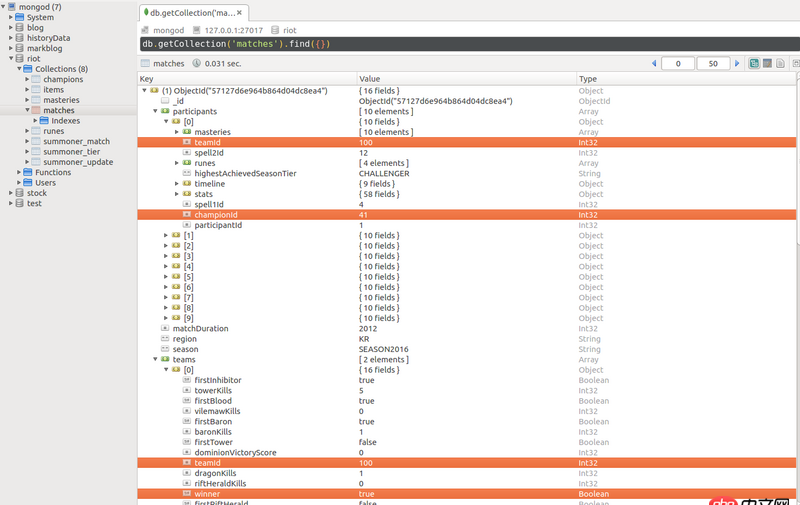Expand the champions collection node
Screen dimensions: 800x505
point(25,79)
